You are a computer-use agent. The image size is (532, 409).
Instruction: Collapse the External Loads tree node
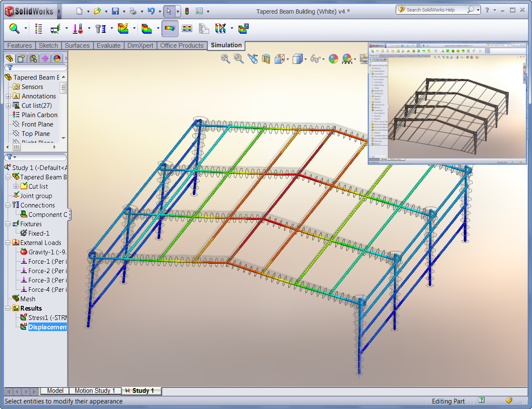pos(8,243)
